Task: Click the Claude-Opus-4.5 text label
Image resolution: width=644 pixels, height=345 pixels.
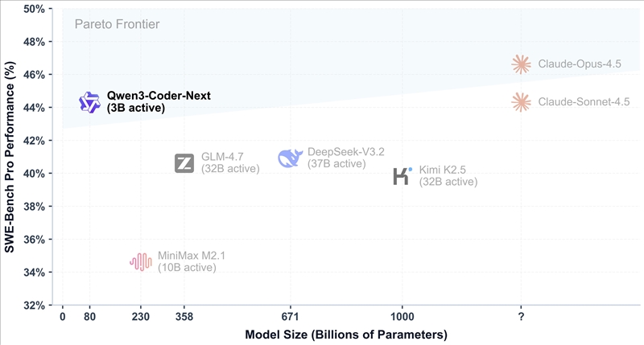Action: (579, 64)
